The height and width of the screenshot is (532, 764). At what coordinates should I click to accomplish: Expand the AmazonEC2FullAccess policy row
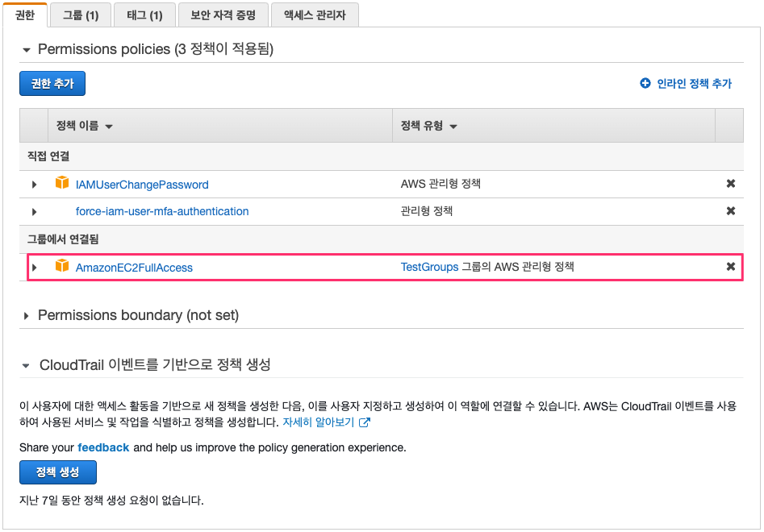click(x=34, y=268)
